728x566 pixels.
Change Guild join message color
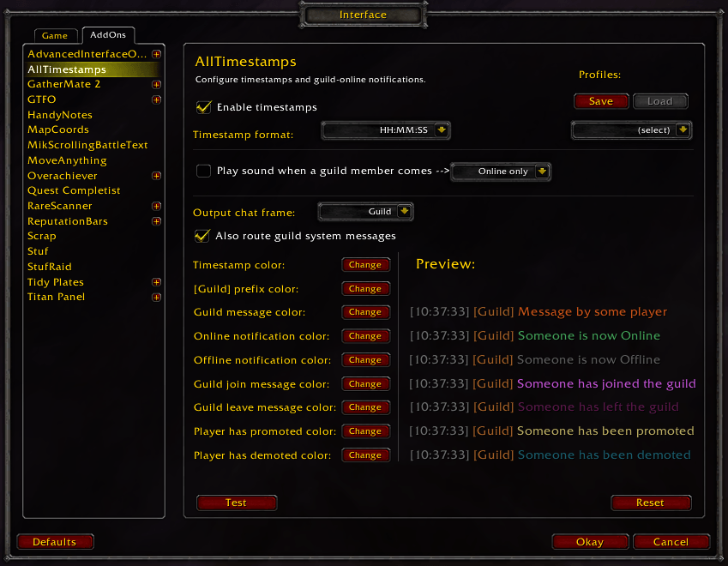(365, 384)
